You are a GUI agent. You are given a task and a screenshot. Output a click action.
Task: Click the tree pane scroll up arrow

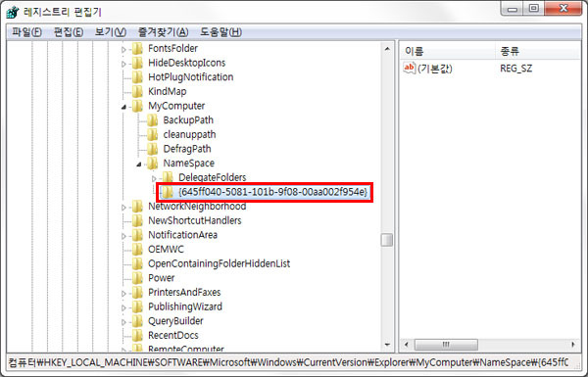click(387, 49)
